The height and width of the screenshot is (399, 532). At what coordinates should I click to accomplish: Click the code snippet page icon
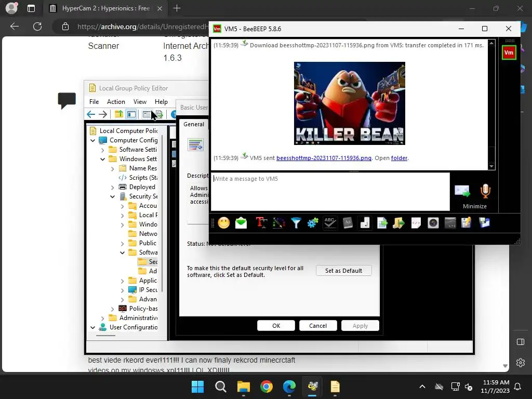pyautogui.click(x=416, y=223)
